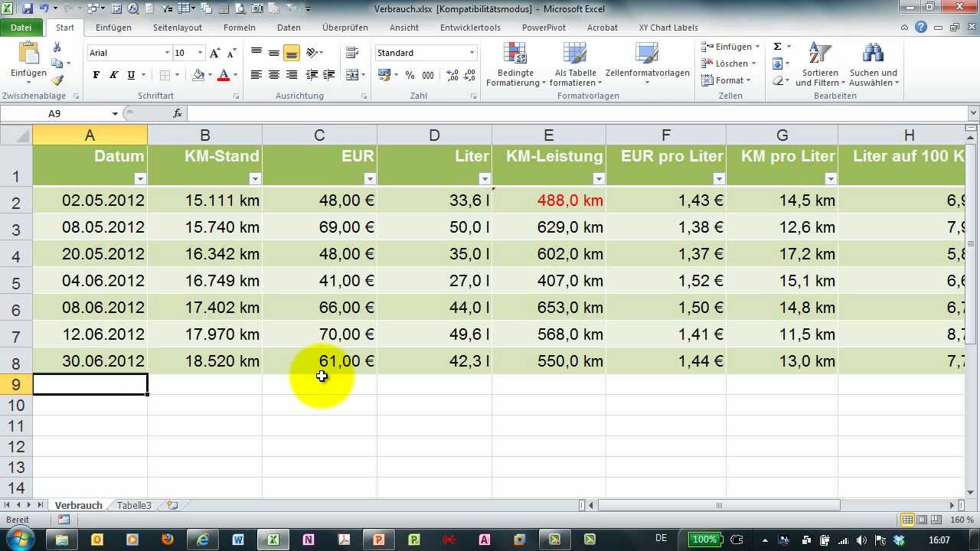Toggle italic formatting (K)
This screenshot has height=551, width=980.
(x=113, y=75)
